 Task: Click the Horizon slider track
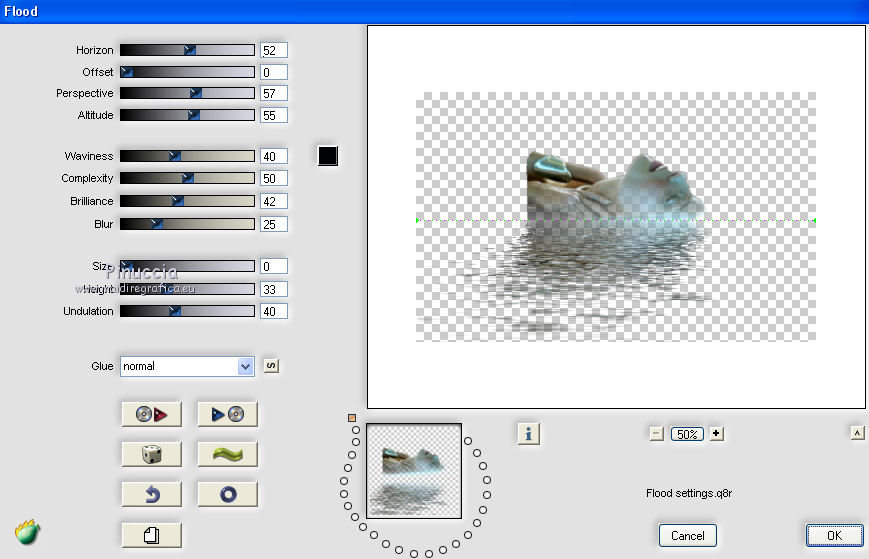point(187,50)
